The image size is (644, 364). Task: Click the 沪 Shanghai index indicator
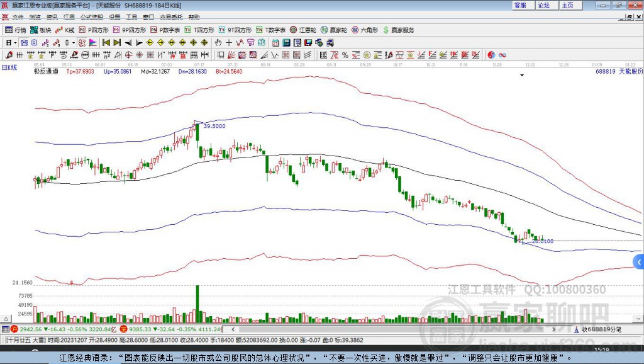click(14, 329)
